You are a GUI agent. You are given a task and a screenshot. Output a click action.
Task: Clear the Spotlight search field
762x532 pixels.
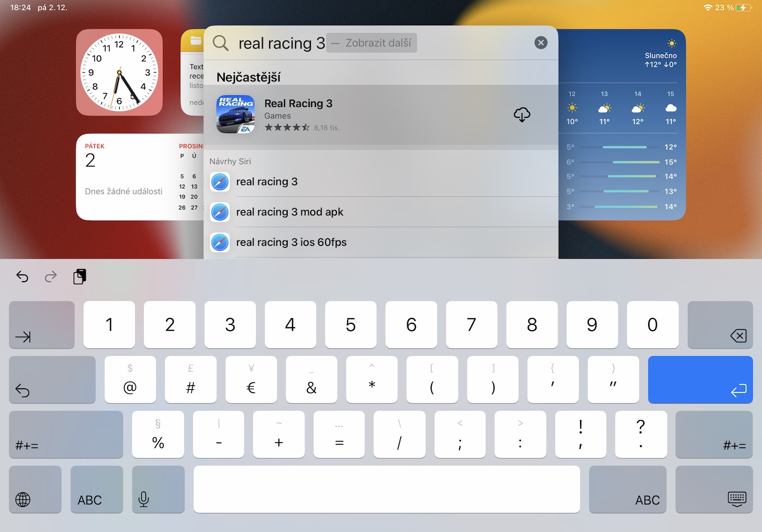click(x=541, y=43)
